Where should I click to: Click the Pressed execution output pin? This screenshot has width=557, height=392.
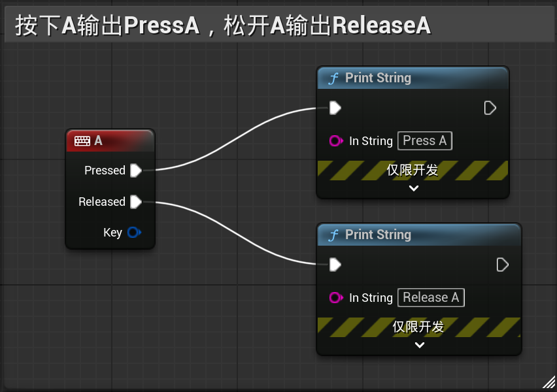click(x=135, y=171)
